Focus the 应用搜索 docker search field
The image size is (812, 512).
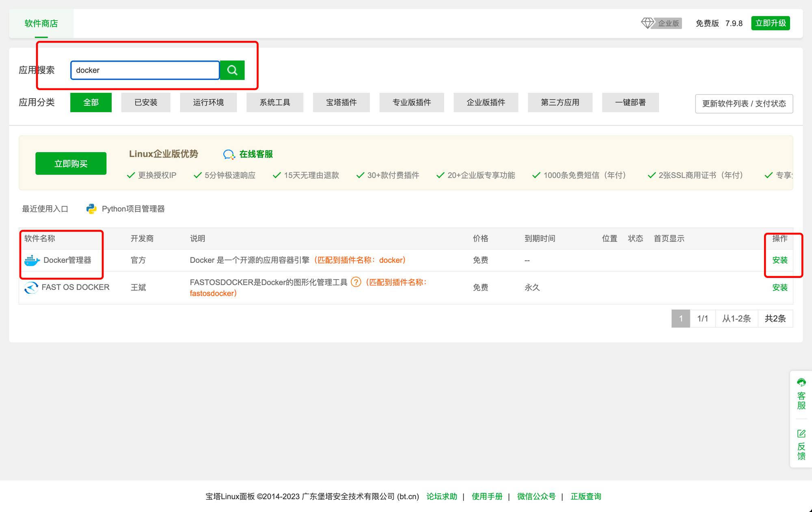tap(145, 70)
